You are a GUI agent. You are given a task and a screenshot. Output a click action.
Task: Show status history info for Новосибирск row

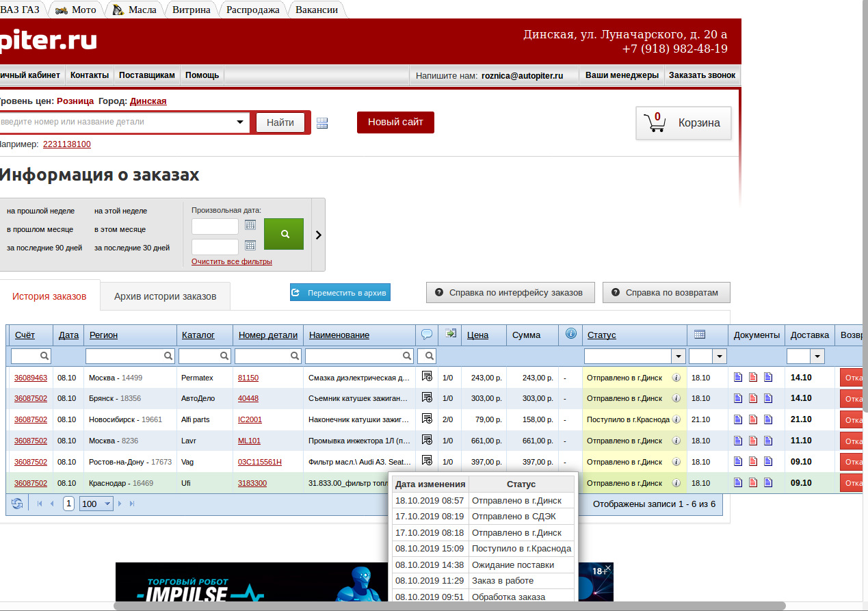[676, 419]
